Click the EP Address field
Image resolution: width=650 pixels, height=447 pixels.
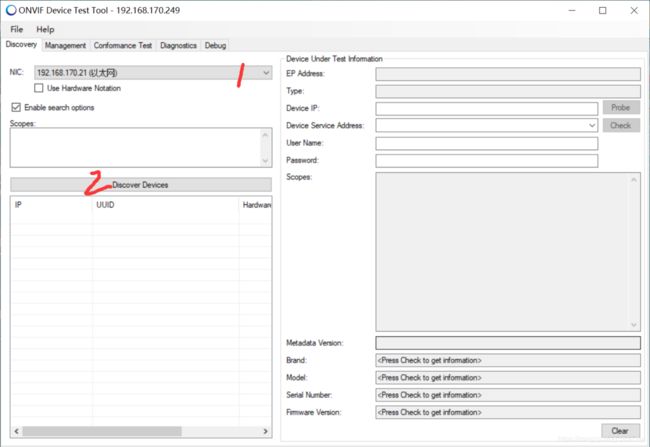coord(508,74)
